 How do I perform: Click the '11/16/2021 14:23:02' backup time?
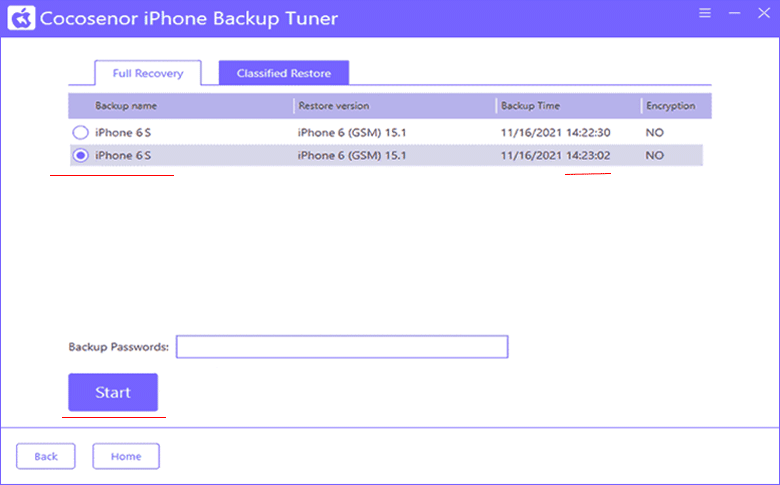point(555,155)
